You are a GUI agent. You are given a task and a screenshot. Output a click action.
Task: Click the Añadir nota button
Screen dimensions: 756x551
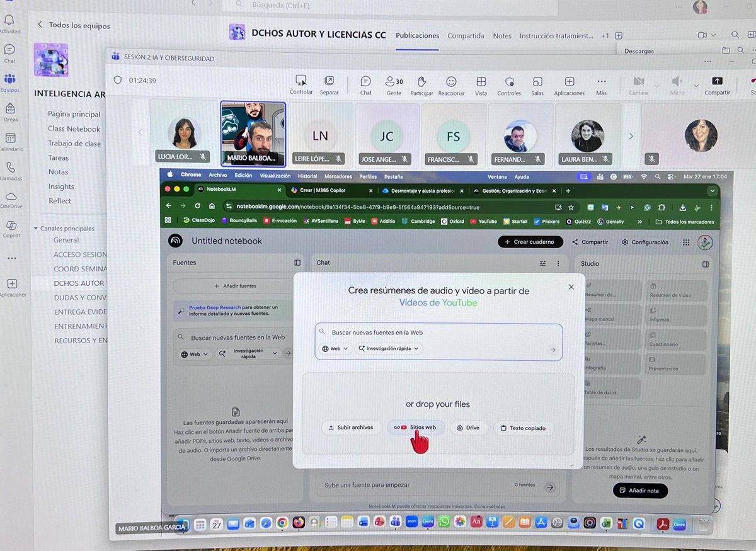point(640,490)
